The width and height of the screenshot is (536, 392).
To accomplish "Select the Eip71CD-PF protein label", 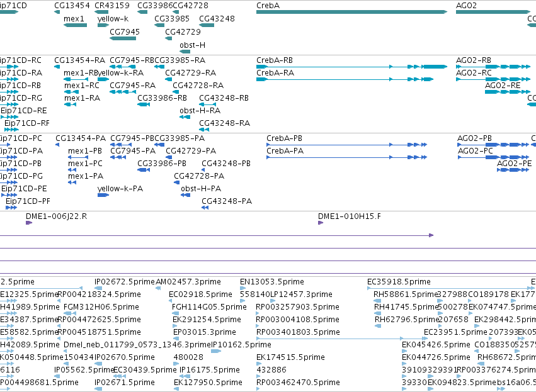I will pyautogui.click(x=28, y=201).
